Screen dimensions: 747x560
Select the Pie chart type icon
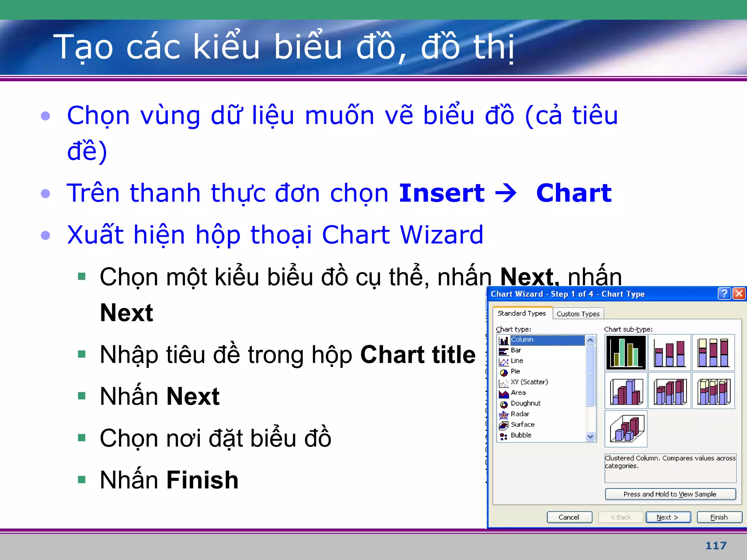tap(504, 372)
